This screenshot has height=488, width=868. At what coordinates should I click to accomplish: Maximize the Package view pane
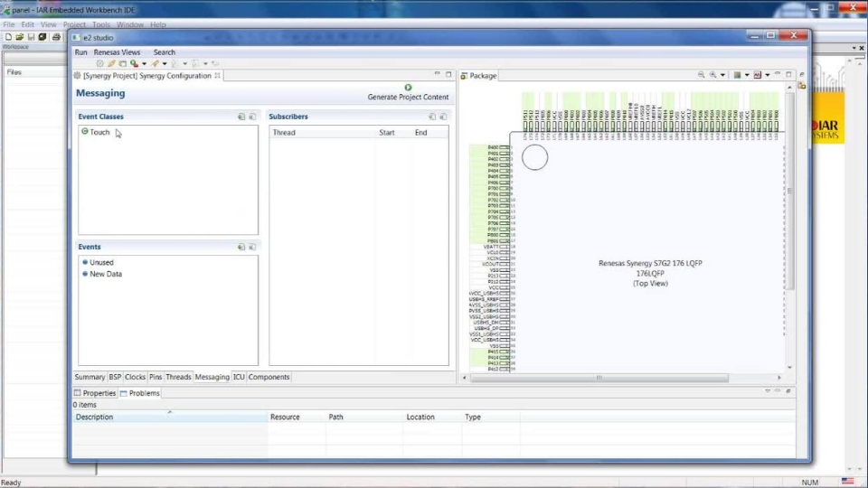[x=788, y=74]
